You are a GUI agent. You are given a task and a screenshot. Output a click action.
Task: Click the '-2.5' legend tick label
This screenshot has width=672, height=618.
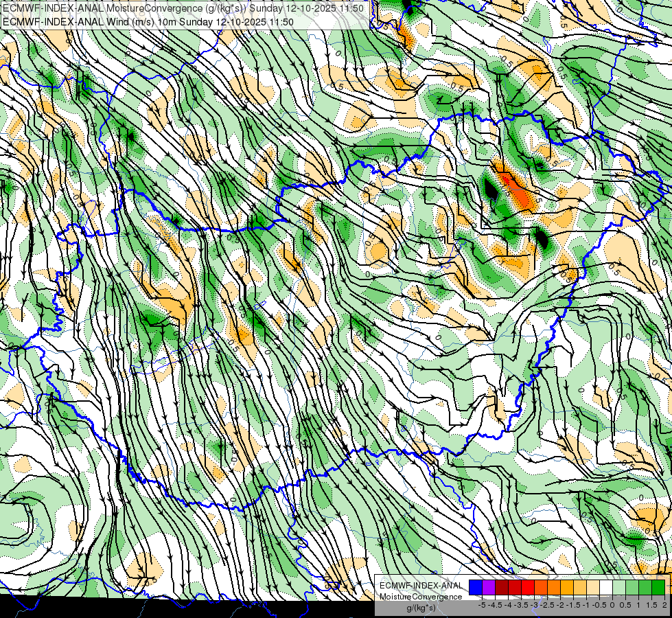tap(547, 605)
